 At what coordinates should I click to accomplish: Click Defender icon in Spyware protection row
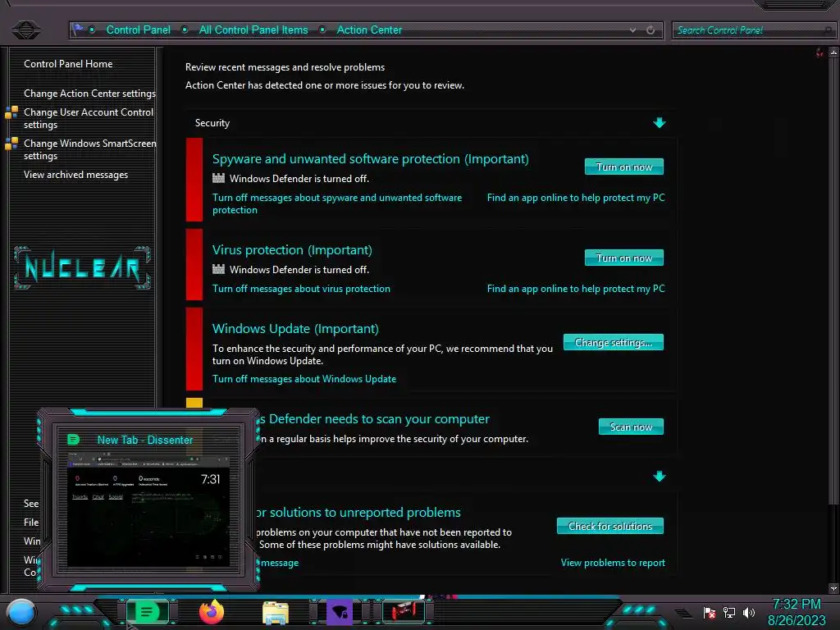218,178
